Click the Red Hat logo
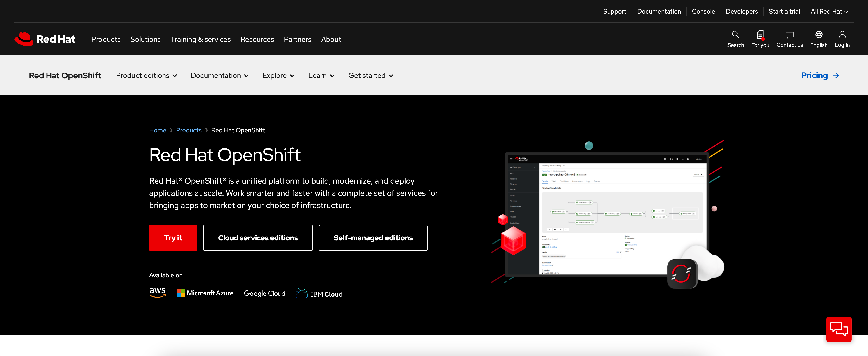868x356 pixels. coord(45,39)
